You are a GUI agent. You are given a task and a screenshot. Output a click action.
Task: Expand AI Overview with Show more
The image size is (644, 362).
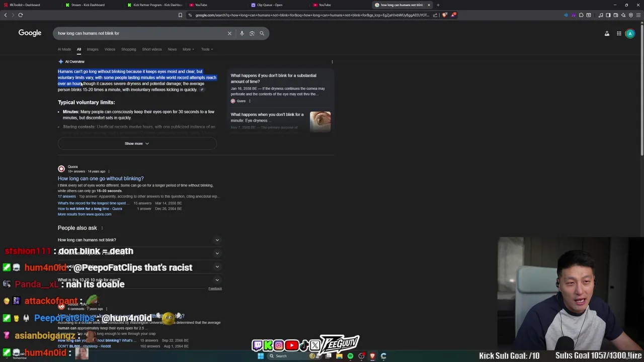click(x=137, y=144)
